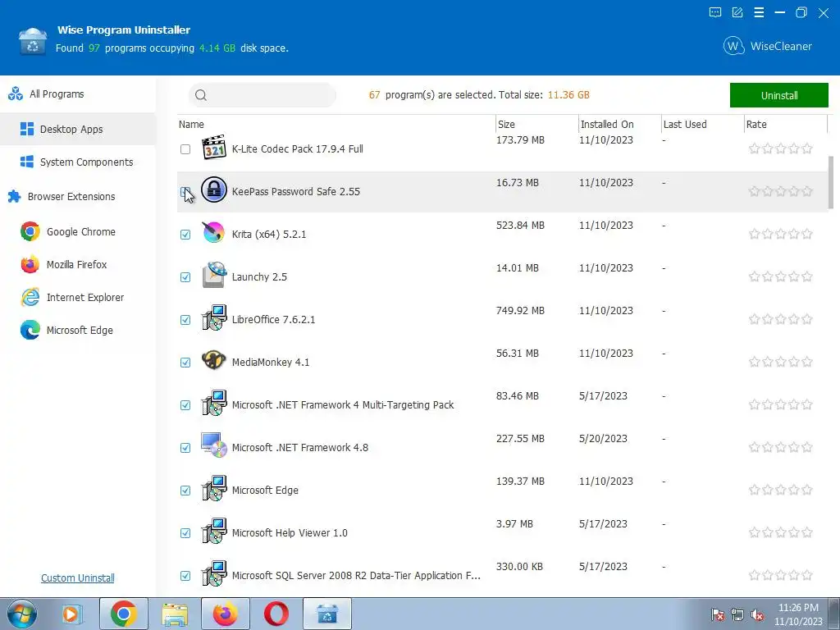Uncheck the Microsoft .NET Framework 4.8 checkbox
This screenshot has width=840, height=630.
point(185,448)
